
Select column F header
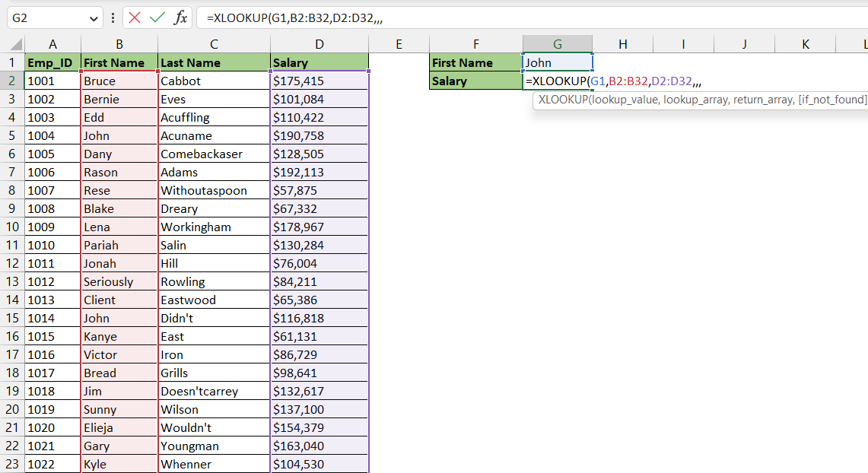(x=475, y=44)
